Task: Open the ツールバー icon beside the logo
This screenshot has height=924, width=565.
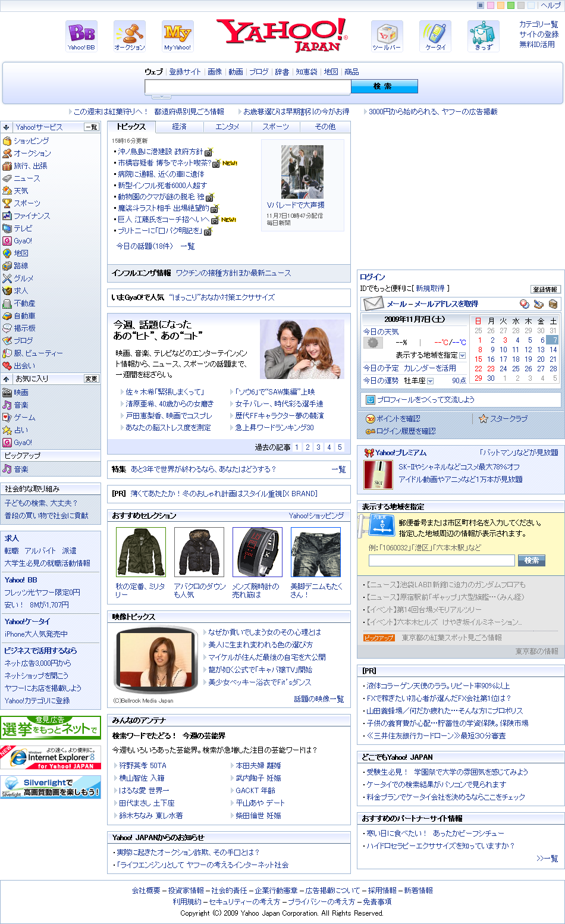Action: coord(387,36)
